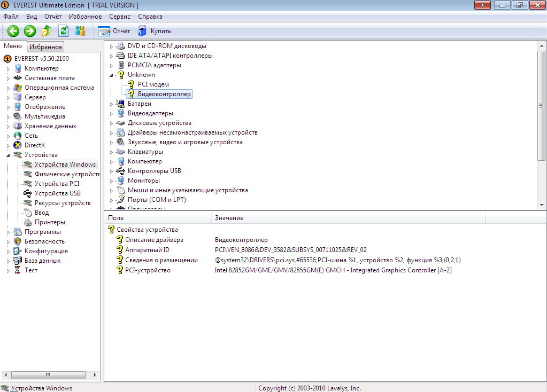Click the Устройства Windows tree icon
The height and width of the screenshot is (392, 547).
pos(28,164)
